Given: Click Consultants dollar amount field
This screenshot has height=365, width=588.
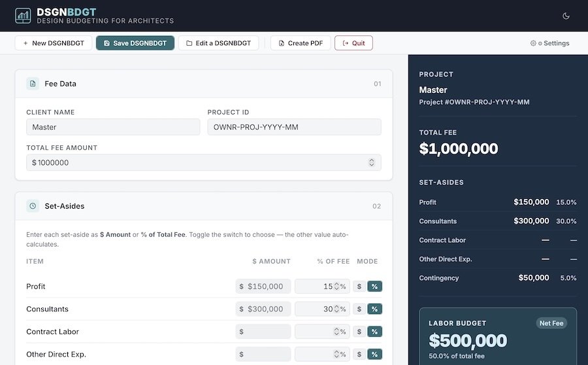Looking at the screenshot, I should click(x=263, y=309).
